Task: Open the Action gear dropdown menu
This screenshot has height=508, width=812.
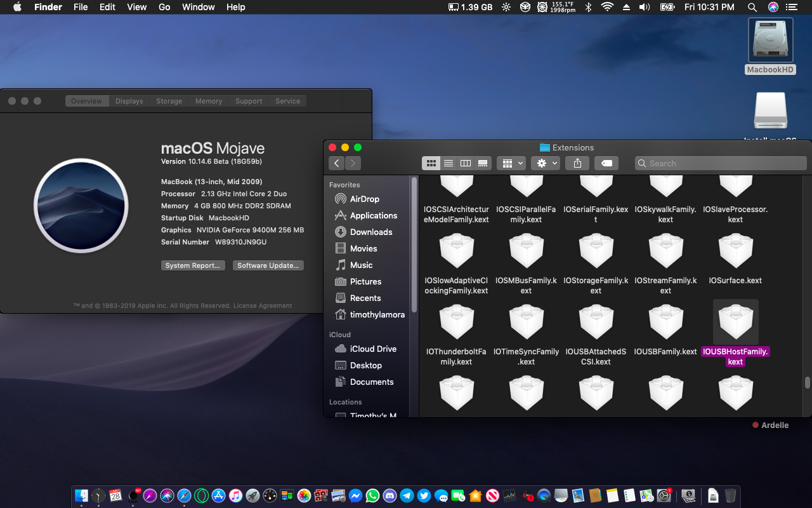Action: coord(546,163)
